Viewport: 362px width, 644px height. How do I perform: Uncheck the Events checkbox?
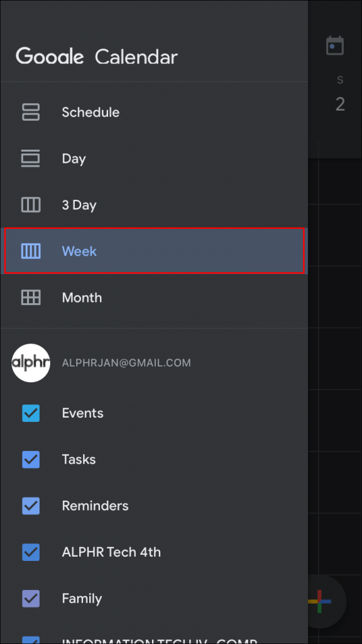[31, 413]
